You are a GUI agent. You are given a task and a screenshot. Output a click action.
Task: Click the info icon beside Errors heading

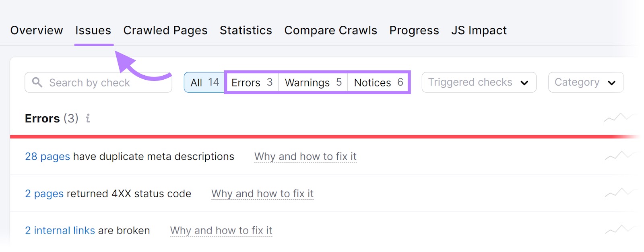(88, 118)
